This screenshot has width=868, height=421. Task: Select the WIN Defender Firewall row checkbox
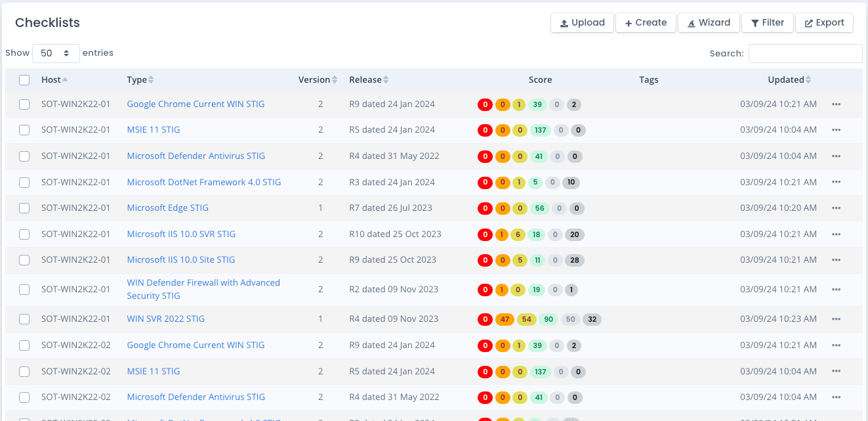point(24,290)
